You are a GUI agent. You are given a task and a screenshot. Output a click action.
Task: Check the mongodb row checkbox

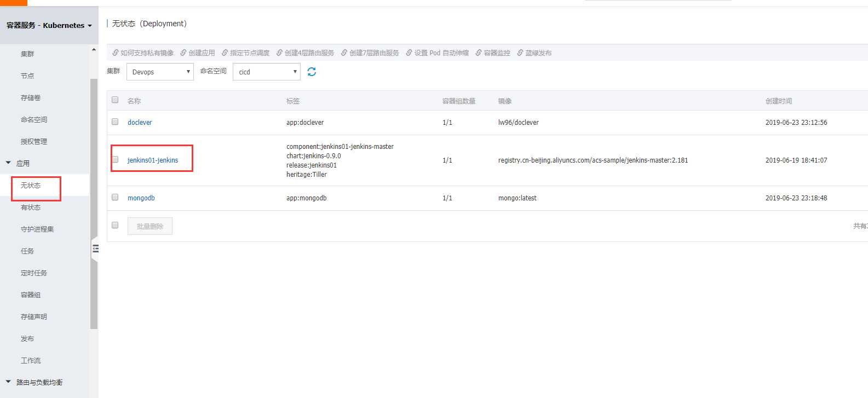[x=115, y=197]
